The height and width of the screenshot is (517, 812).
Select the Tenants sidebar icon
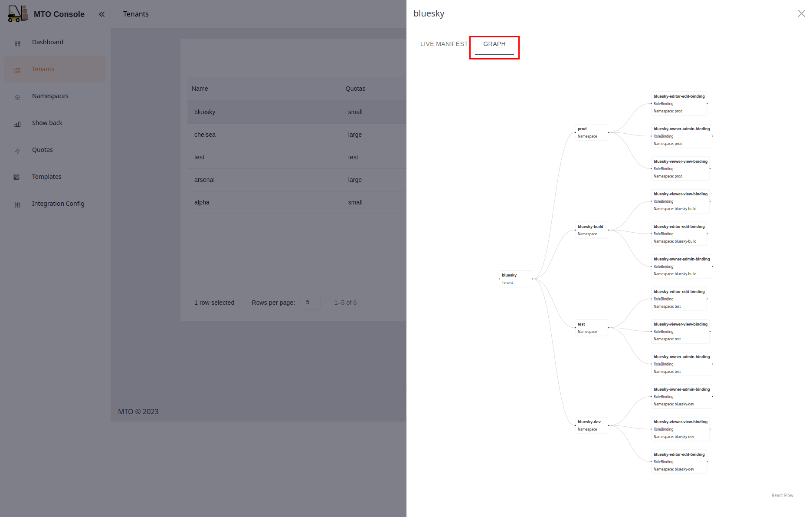(x=17, y=70)
